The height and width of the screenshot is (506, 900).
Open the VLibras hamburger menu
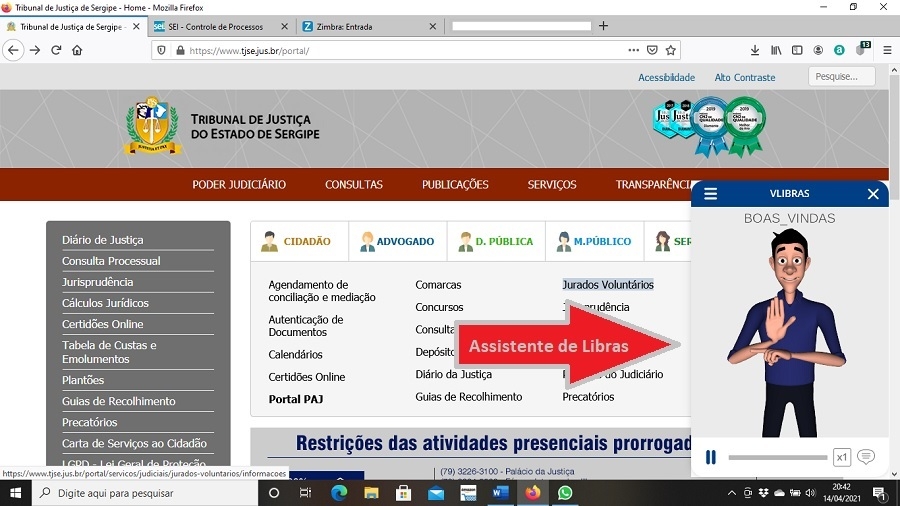pyautogui.click(x=711, y=194)
